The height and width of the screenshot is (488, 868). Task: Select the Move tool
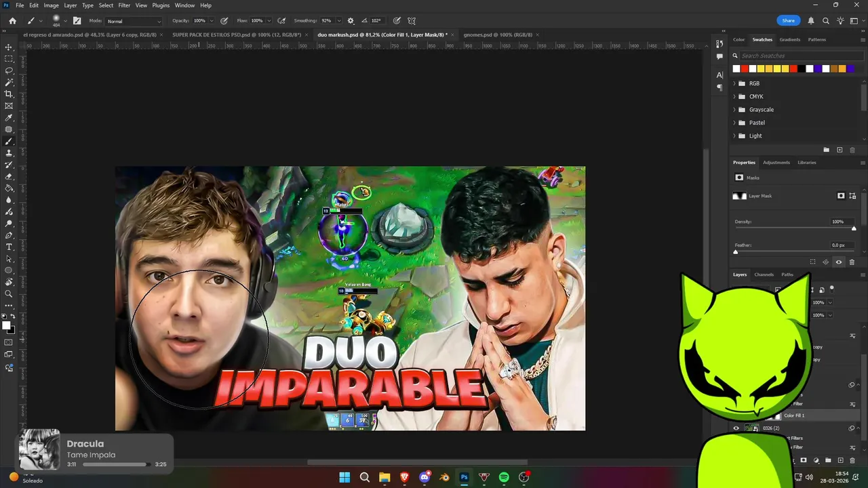9,47
